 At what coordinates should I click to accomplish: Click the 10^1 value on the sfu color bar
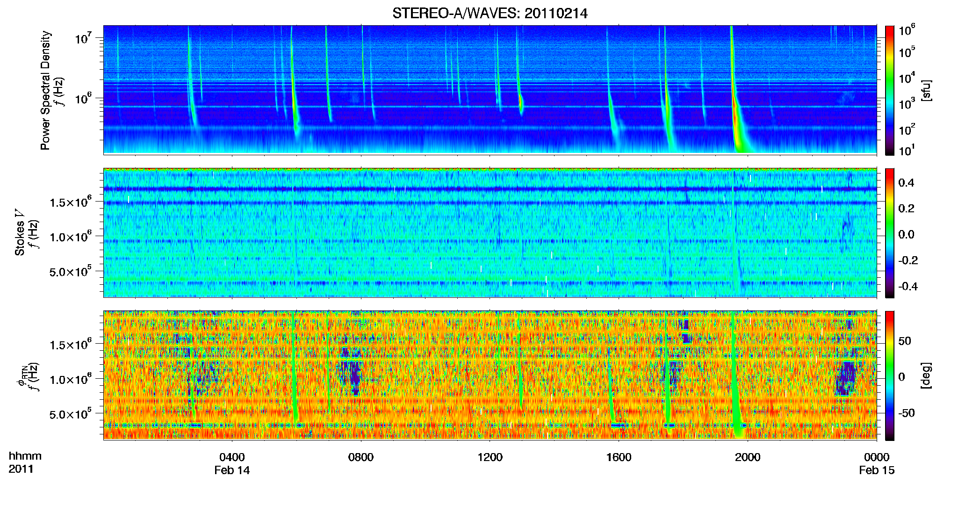907,150
